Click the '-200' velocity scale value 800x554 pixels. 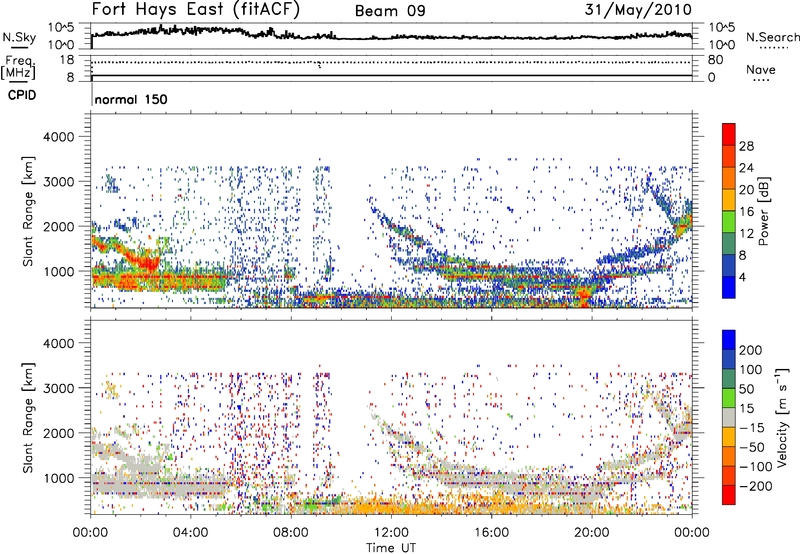756,486
